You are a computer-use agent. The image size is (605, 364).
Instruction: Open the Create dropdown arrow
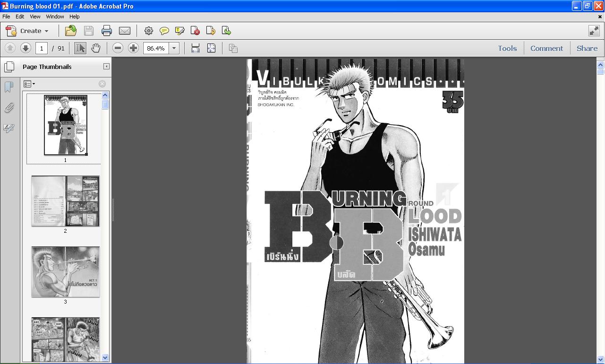pos(46,31)
